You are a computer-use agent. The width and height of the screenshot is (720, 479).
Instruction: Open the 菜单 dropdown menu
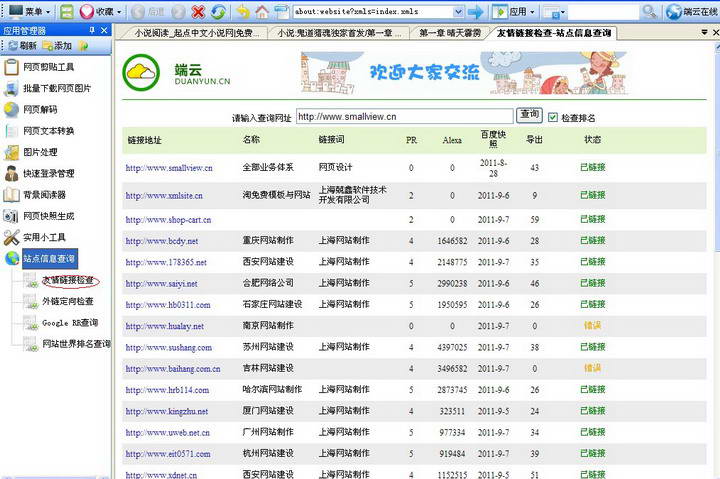(28, 12)
